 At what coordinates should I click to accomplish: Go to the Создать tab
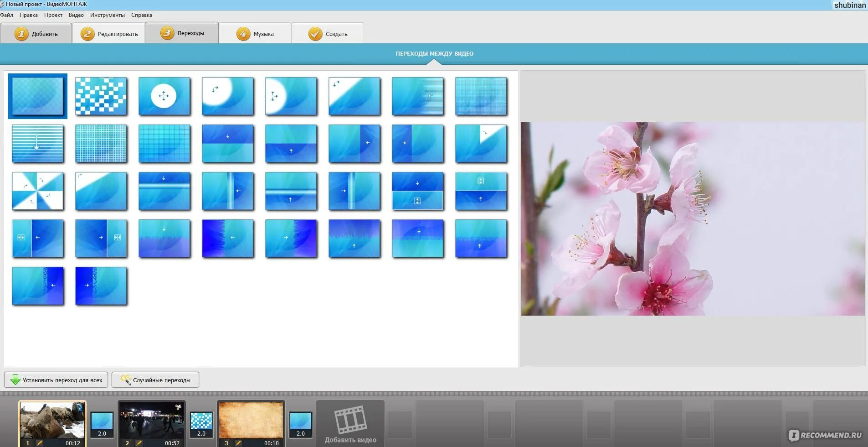coord(328,34)
